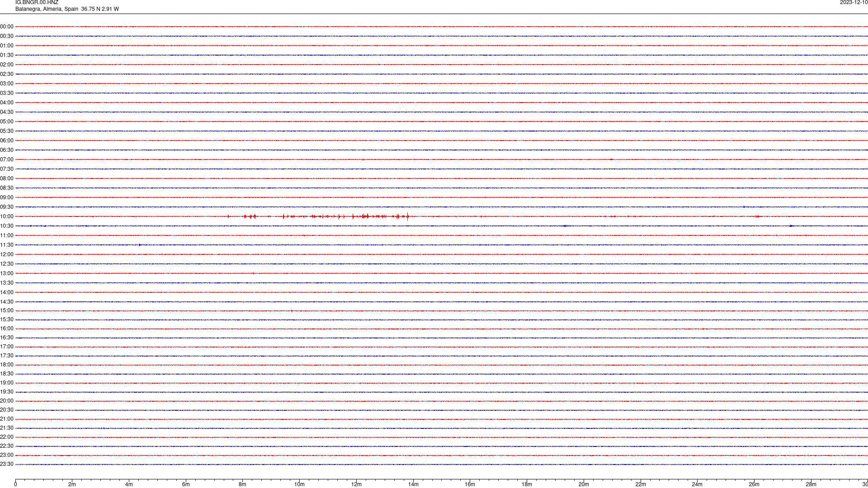
Task: Select the 22:30 trace time label
Action: tap(7, 446)
